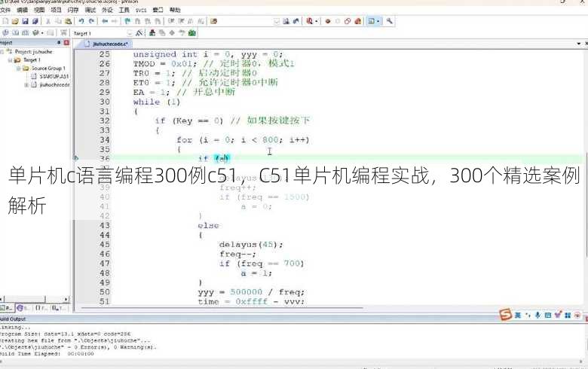
Task: Create a new file from toolbar
Action: pos(5,21)
